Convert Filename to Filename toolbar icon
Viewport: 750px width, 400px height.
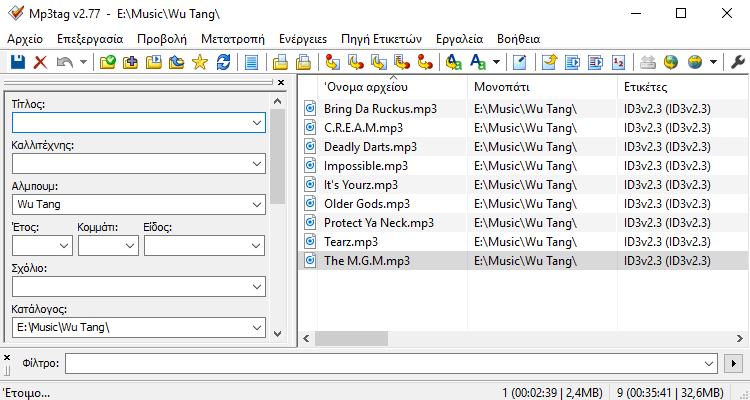[x=379, y=62]
